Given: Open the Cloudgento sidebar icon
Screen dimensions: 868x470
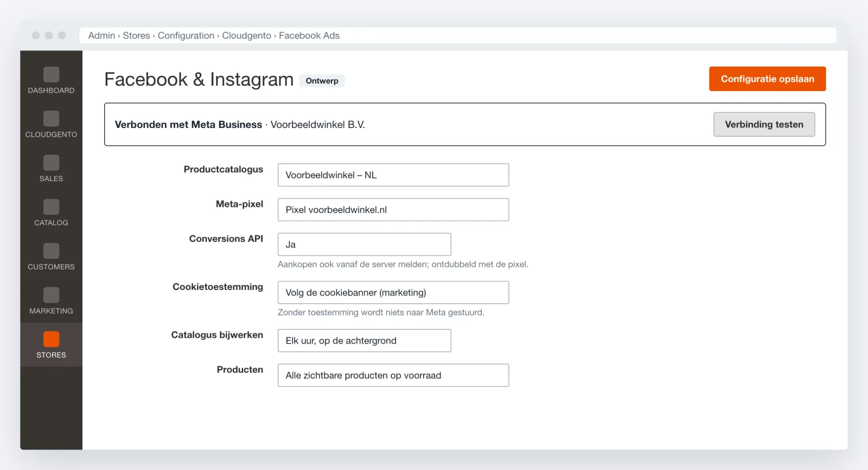Looking at the screenshot, I should click(x=51, y=119).
